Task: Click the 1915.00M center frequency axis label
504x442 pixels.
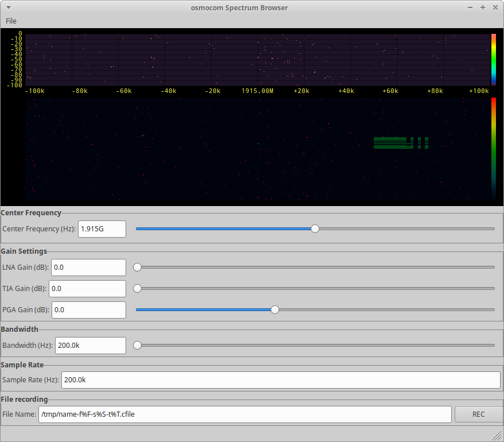Action: click(257, 91)
